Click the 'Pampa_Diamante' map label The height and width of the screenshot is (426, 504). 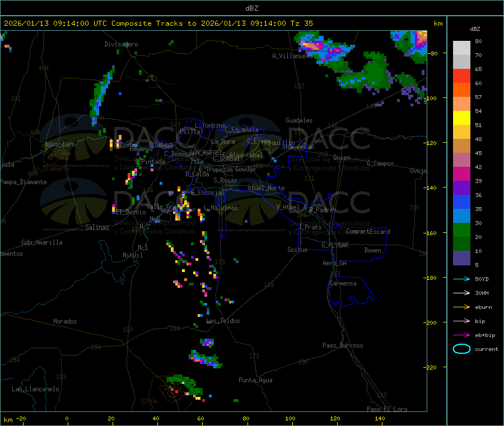click(24, 182)
